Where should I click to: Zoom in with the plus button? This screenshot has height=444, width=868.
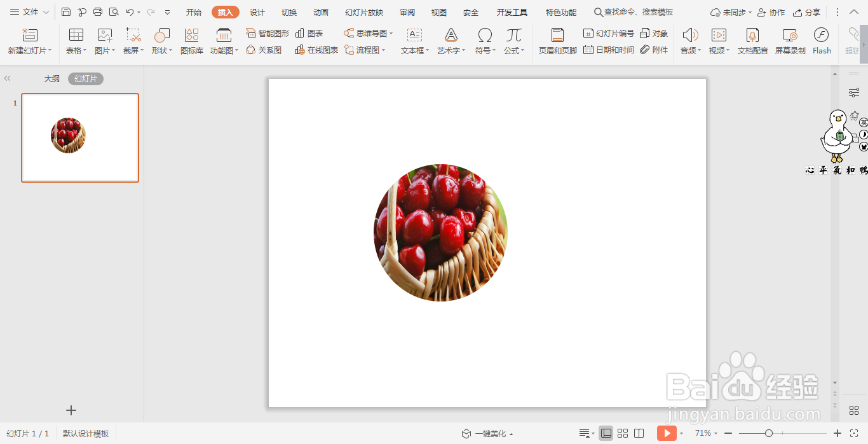[x=837, y=433]
